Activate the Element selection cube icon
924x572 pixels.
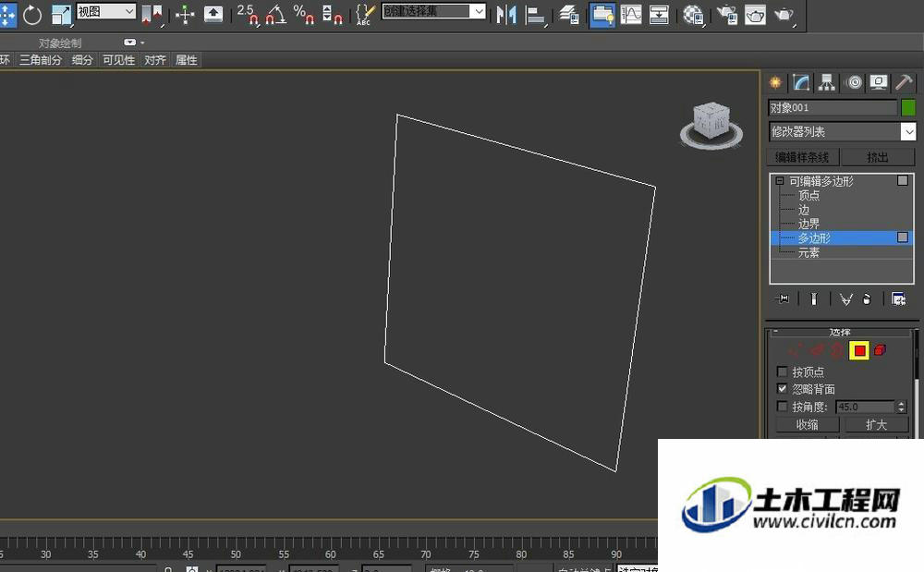point(880,350)
